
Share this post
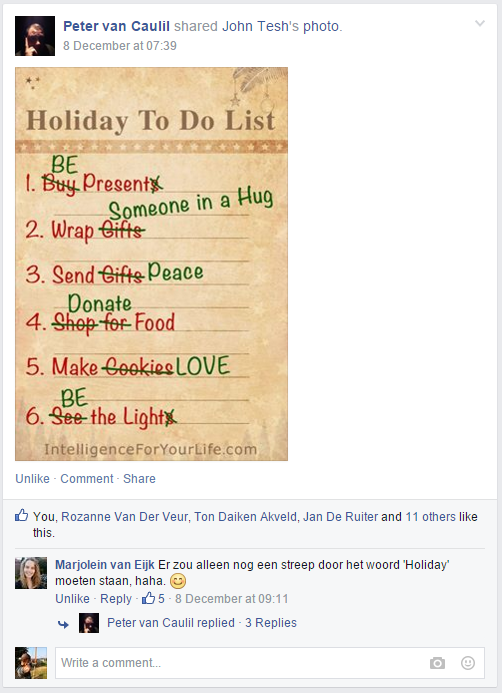coord(139,479)
